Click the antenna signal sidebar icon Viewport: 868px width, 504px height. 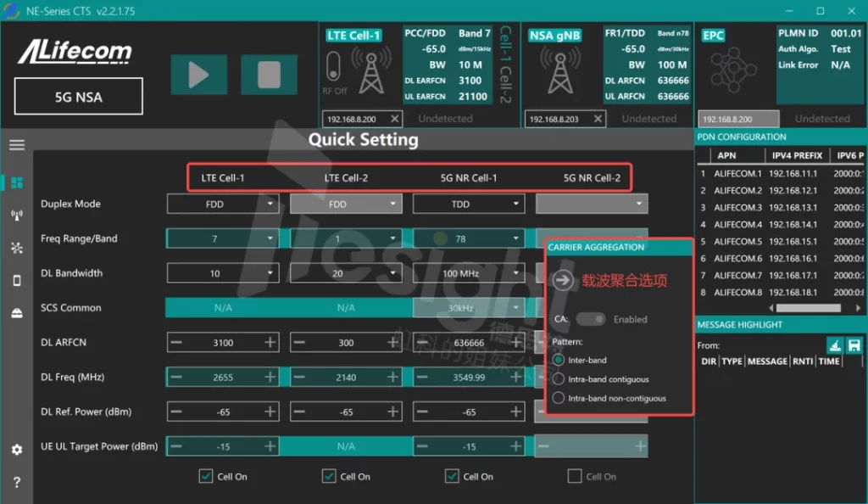(17, 216)
